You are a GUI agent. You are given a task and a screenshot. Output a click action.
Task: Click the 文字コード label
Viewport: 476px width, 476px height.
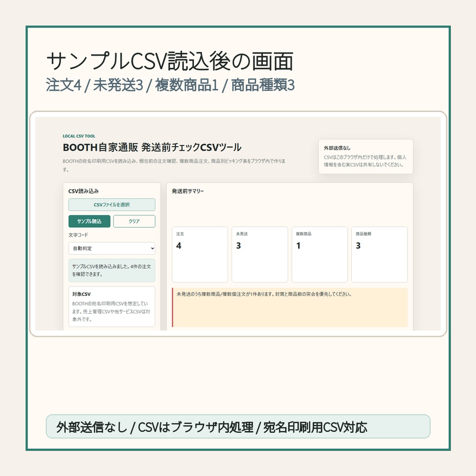[x=78, y=235]
